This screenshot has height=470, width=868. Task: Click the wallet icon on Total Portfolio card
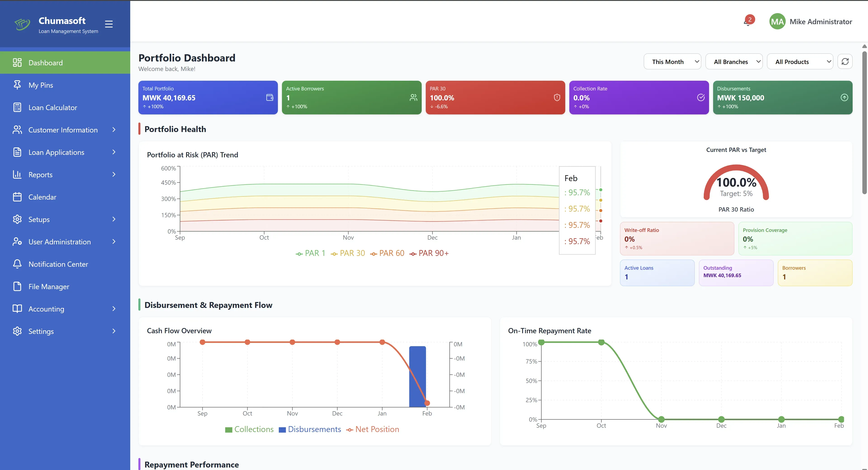coord(270,97)
